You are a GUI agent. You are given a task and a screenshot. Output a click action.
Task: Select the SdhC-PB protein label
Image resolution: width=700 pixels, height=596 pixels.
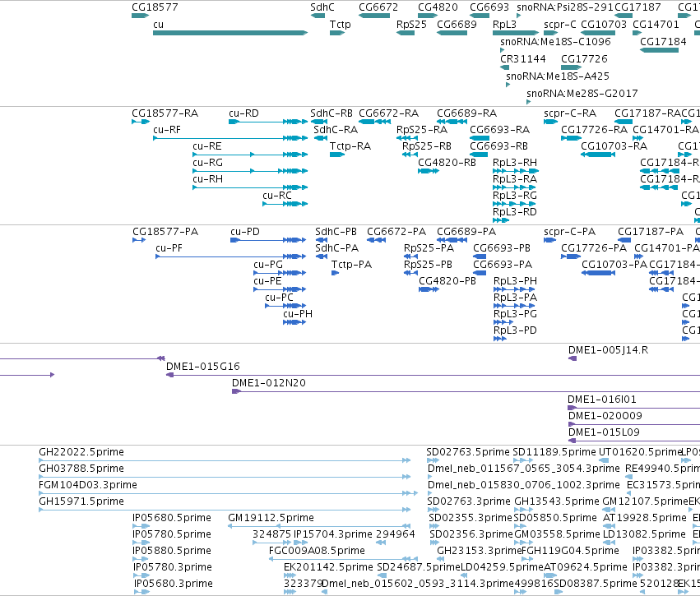click(x=336, y=232)
